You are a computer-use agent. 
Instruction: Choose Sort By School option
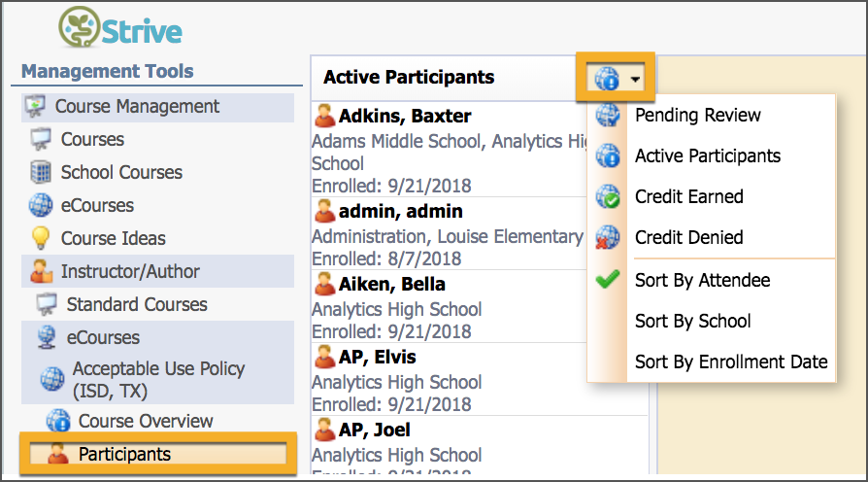coord(692,322)
